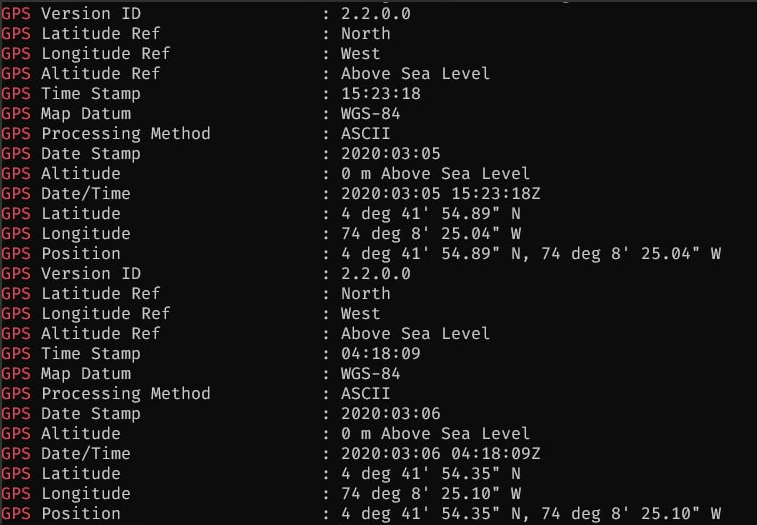This screenshot has height=525, width=757.
Task: Click the second West longitude ref value
Action: point(361,313)
